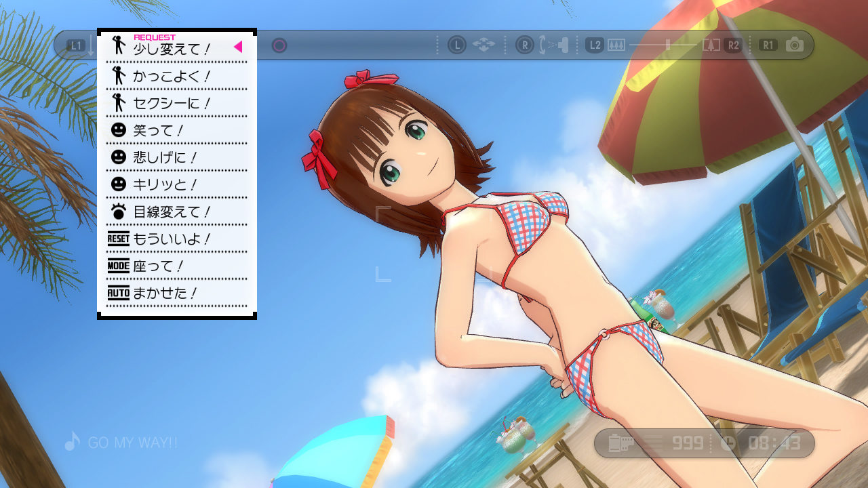868x488 pixels.
Task: Click the camera rotate icon
Action: click(554, 45)
